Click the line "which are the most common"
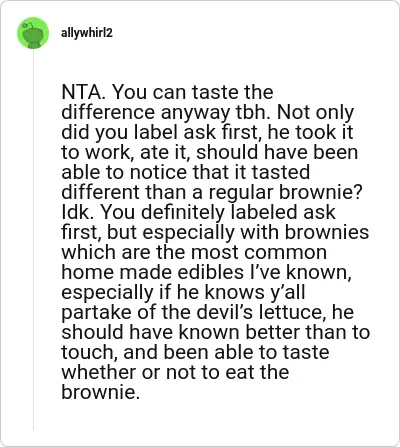 pos(194,252)
